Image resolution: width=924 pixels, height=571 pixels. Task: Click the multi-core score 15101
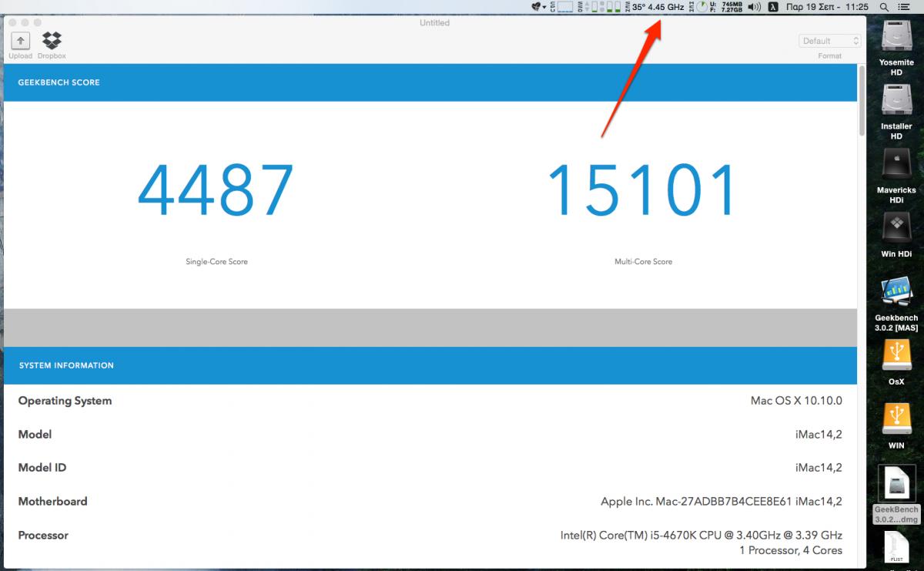pyautogui.click(x=643, y=190)
